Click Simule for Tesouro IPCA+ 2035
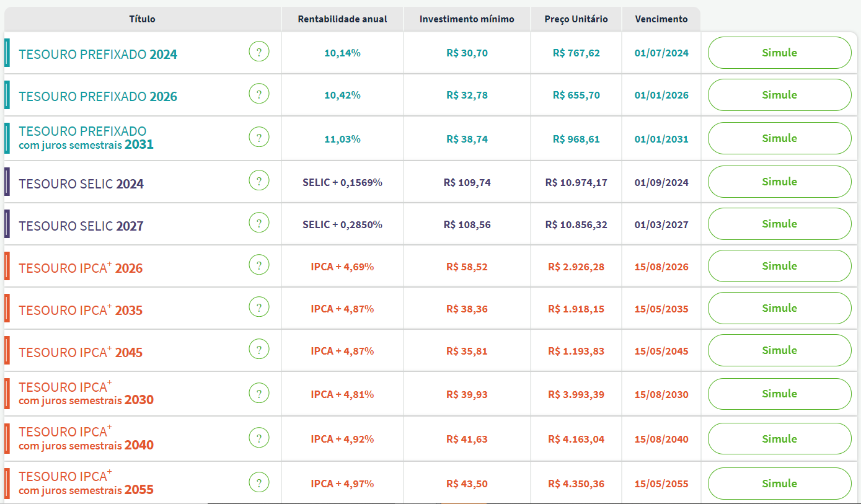The image size is (861, 504). coord(779,308)
